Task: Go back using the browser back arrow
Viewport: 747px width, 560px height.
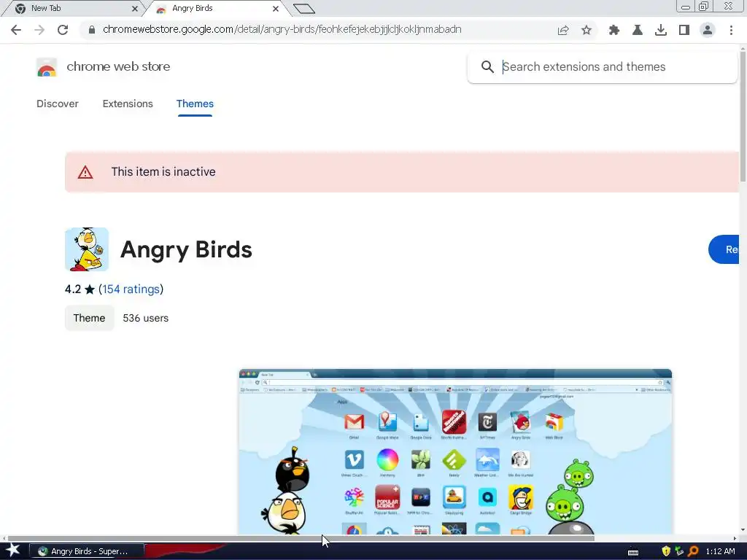Action: (16, 30)
